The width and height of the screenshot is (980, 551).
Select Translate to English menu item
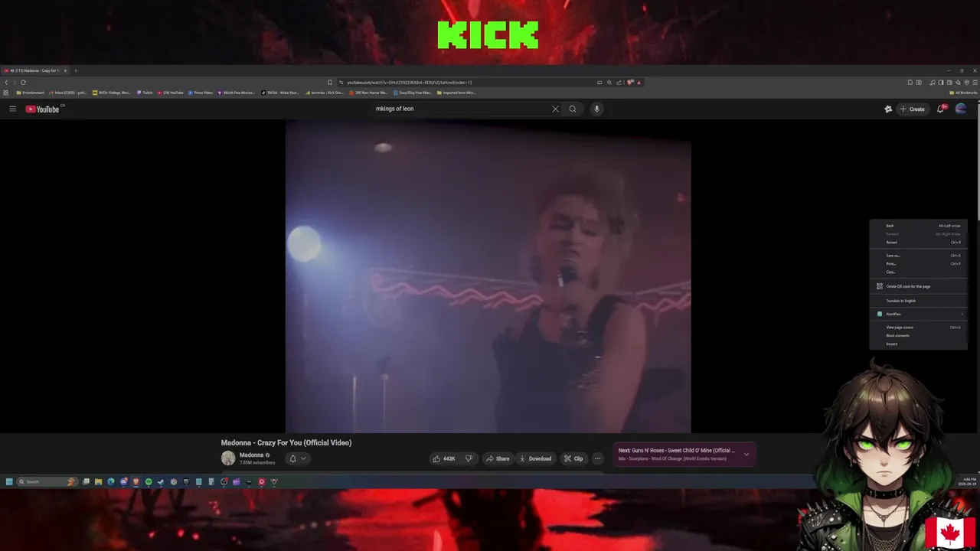(918, 301)
